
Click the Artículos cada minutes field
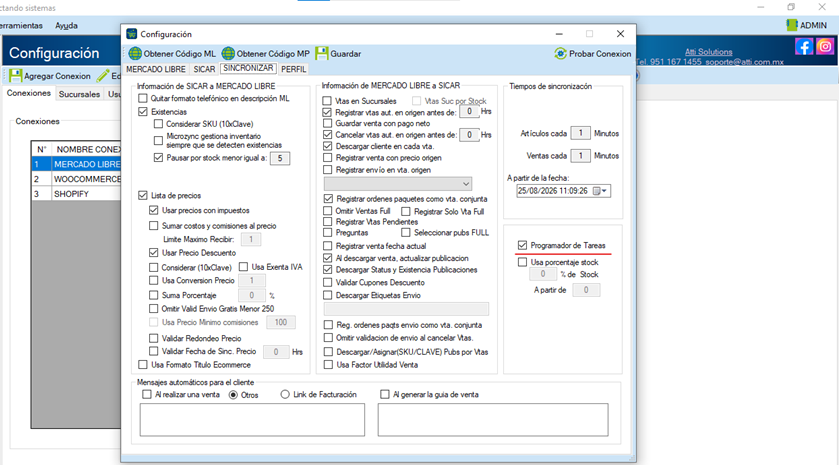pos(581,133)
